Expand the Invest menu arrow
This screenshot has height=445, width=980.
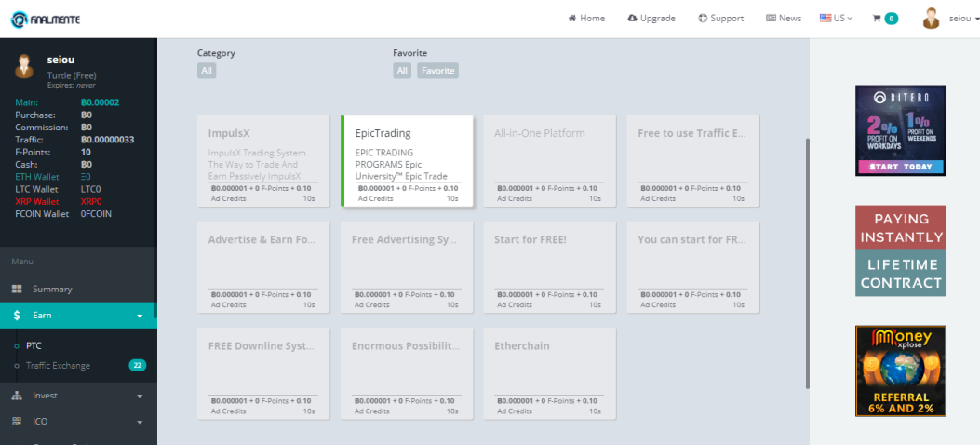click(x=140, y=397)
